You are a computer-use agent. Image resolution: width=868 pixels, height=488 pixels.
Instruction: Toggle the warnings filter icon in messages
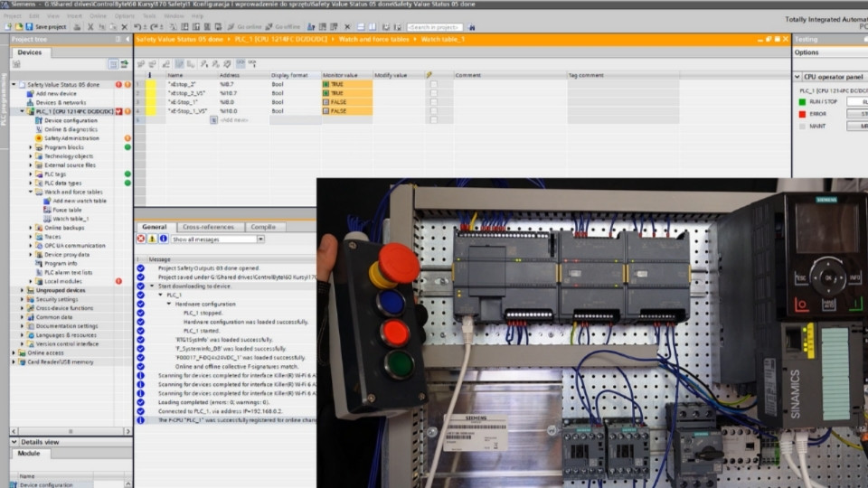tap(152, 239)
